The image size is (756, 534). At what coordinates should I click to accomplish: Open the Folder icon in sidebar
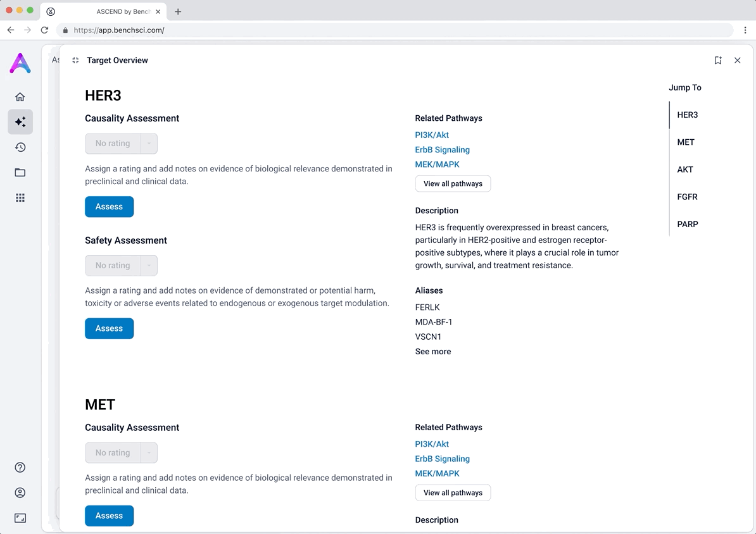[x=20, y=173]
